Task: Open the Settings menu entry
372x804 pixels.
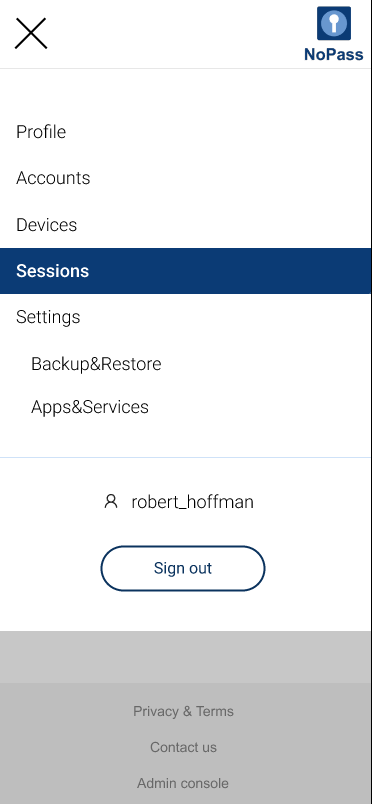Action: click(x=48, y=317)
